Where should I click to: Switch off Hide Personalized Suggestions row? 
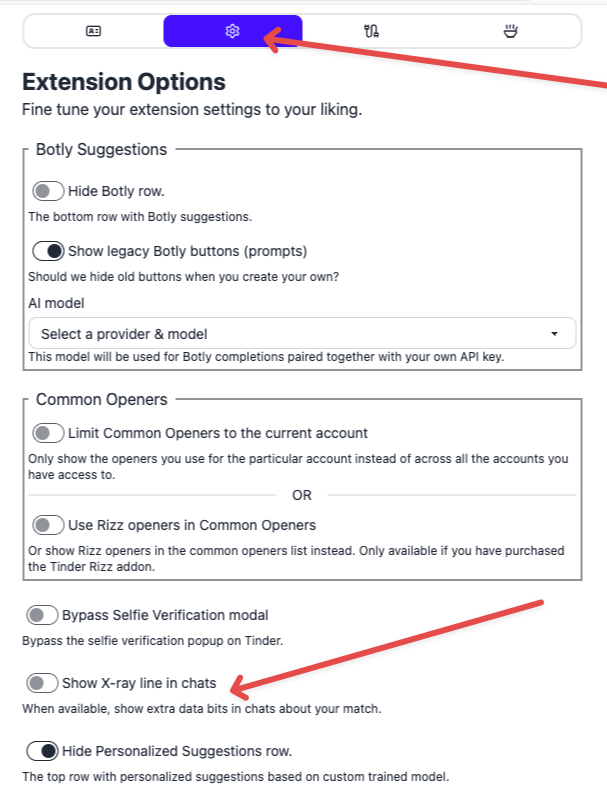click(x=42, y=751)
